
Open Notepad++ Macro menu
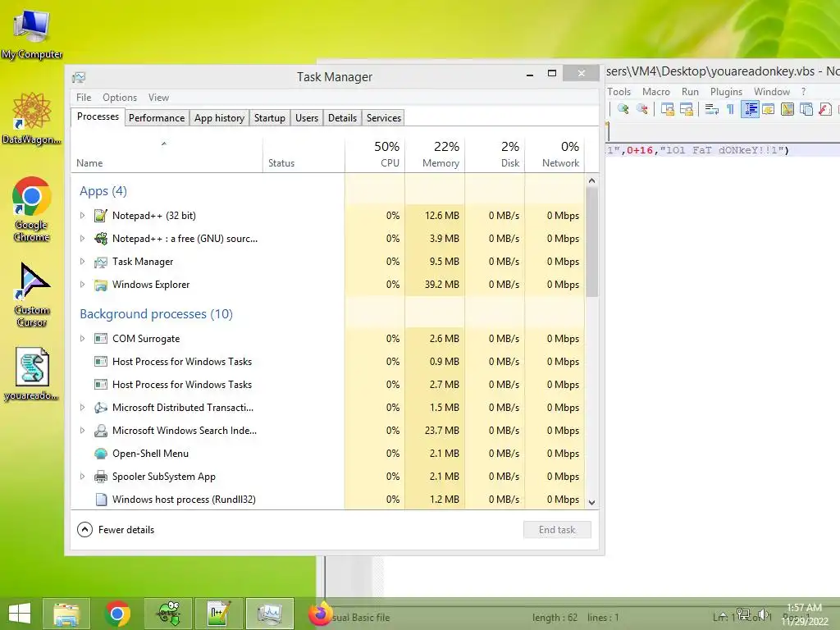pos(655,92)
